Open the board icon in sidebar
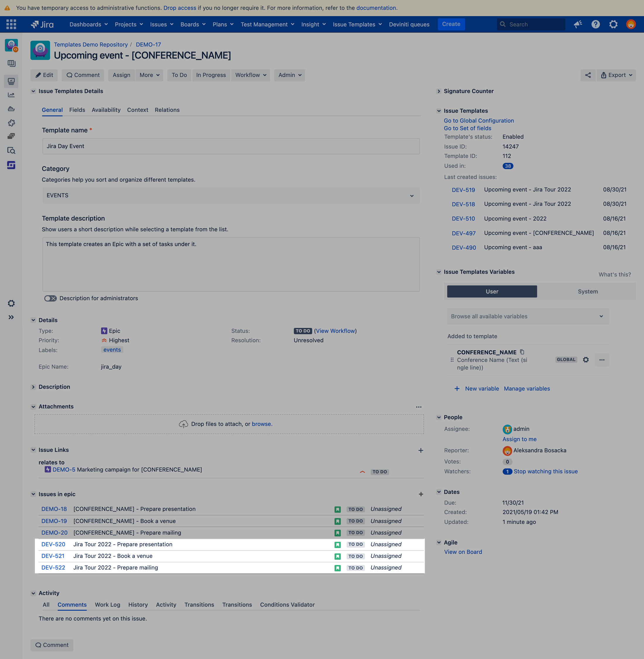The width and height of the screenshot is (644, 659). click(x=11, y=63)
